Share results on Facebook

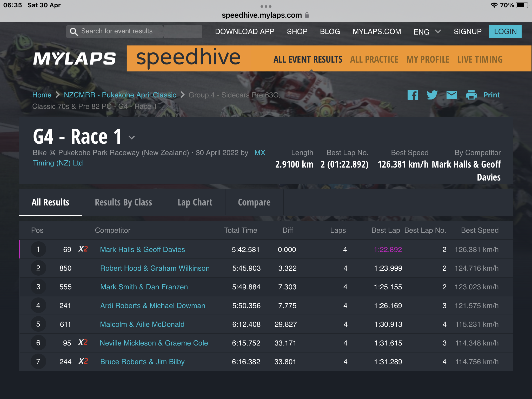413,95
